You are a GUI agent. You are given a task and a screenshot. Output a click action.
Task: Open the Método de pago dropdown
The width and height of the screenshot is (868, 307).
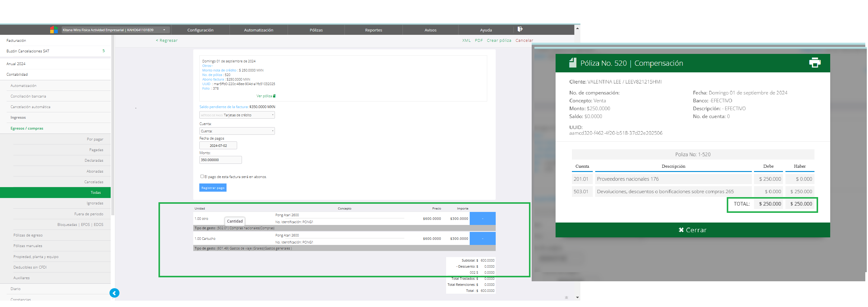coord(237,115)
